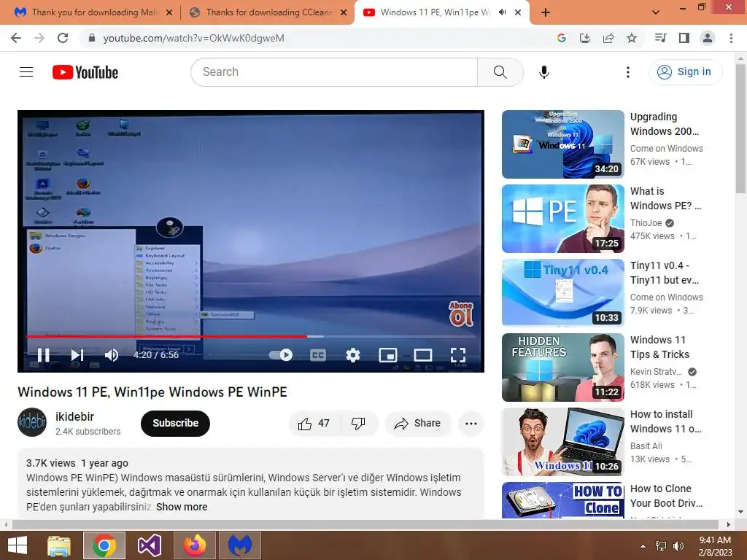The width and height of the screenshot is (747, 560).
Task: Go to YouTube home via logo
Action: pyautogui.click(x=85, y=72)
